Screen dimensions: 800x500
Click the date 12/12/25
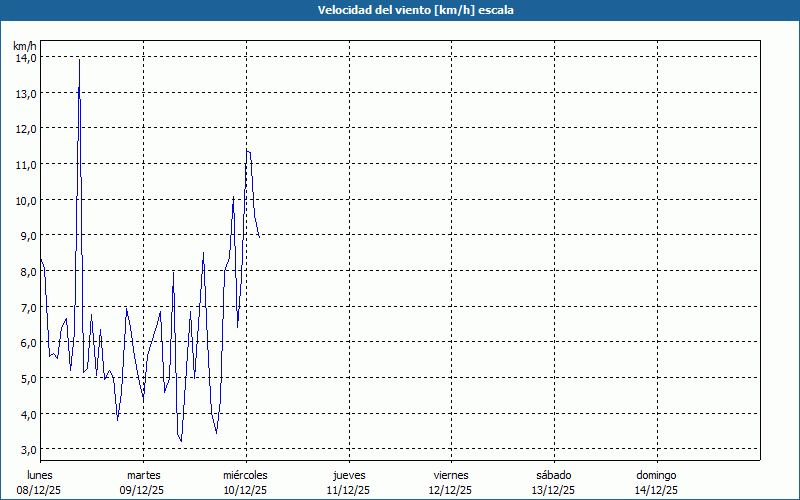[x=451, y=490]
